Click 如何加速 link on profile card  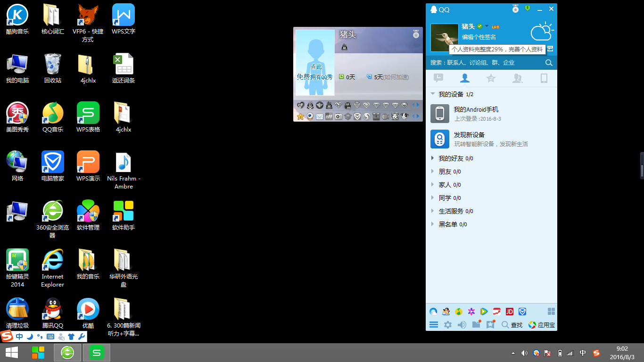tap(396, 77)
